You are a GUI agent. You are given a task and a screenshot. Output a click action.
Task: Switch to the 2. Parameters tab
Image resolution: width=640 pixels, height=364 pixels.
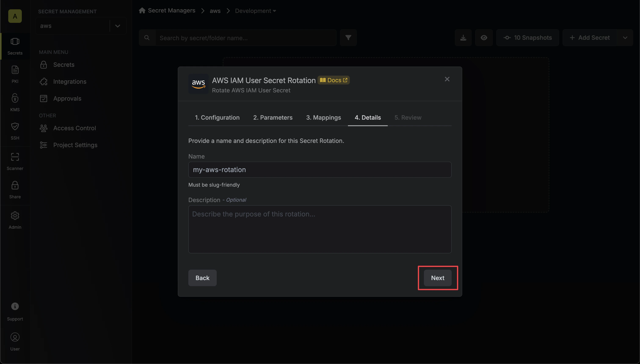(x=273, y=118)
